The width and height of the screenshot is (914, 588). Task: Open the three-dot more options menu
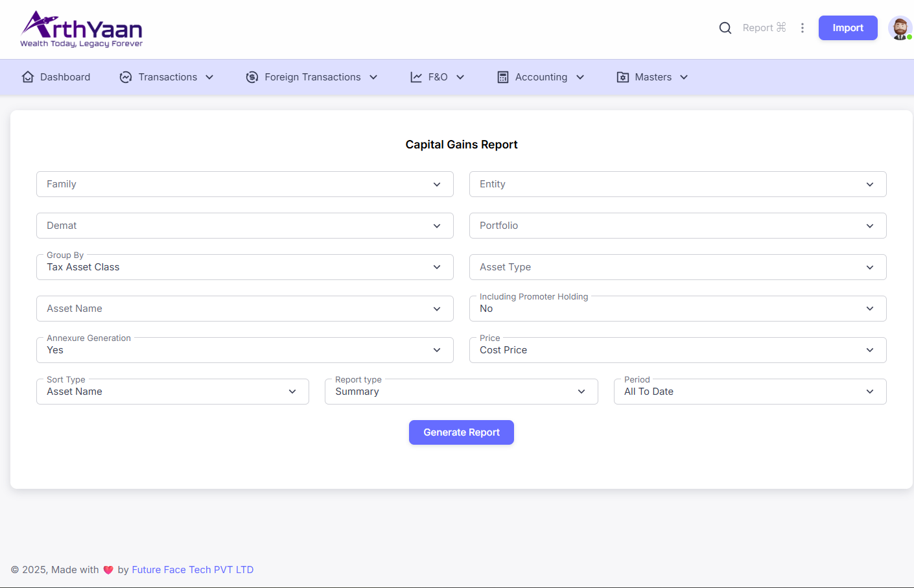pos(803,28)
